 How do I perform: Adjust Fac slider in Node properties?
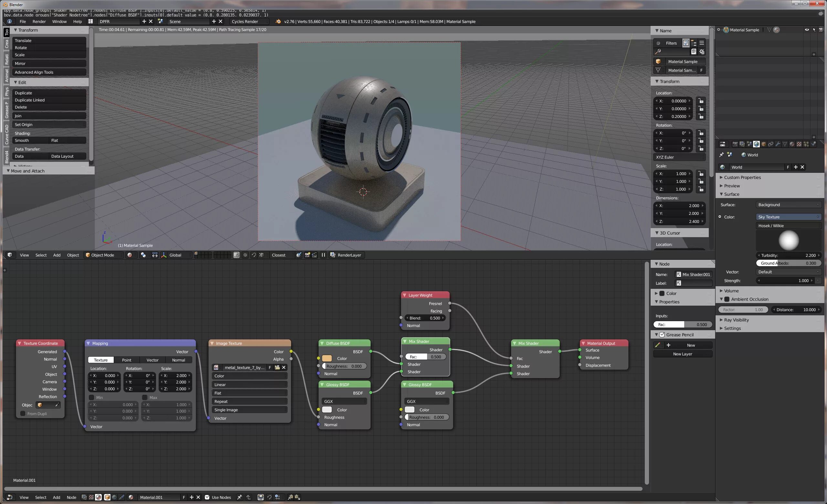click(683, 324)
